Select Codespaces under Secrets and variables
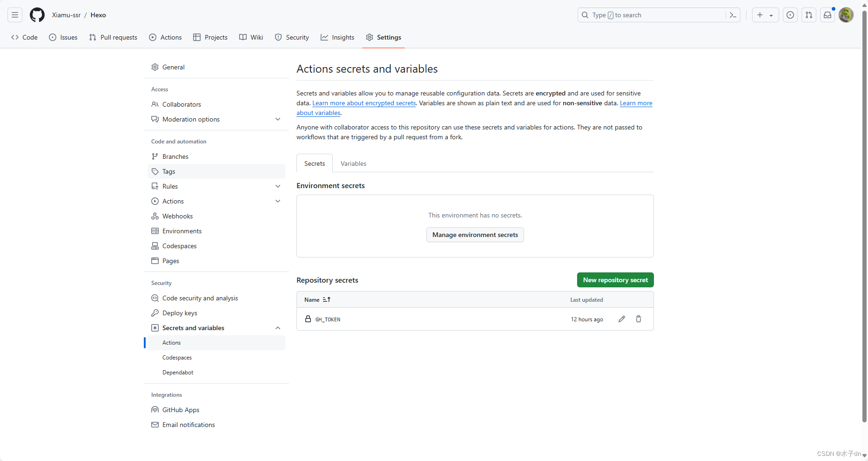The width and height of the screenshot is (868, 461). [216, 358]
